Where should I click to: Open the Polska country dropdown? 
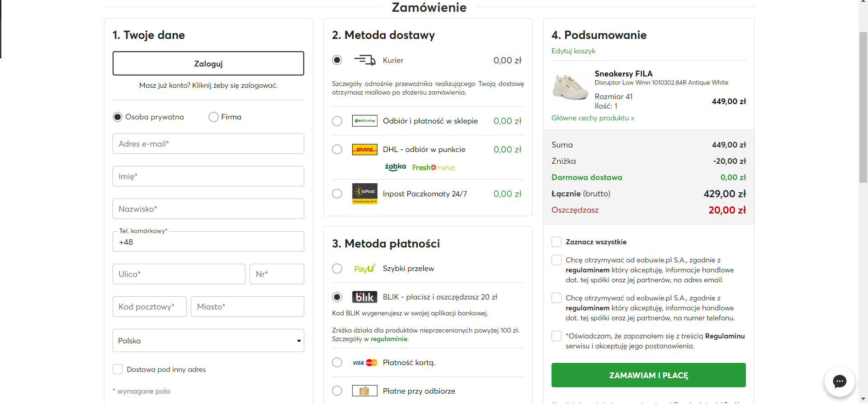208,341
